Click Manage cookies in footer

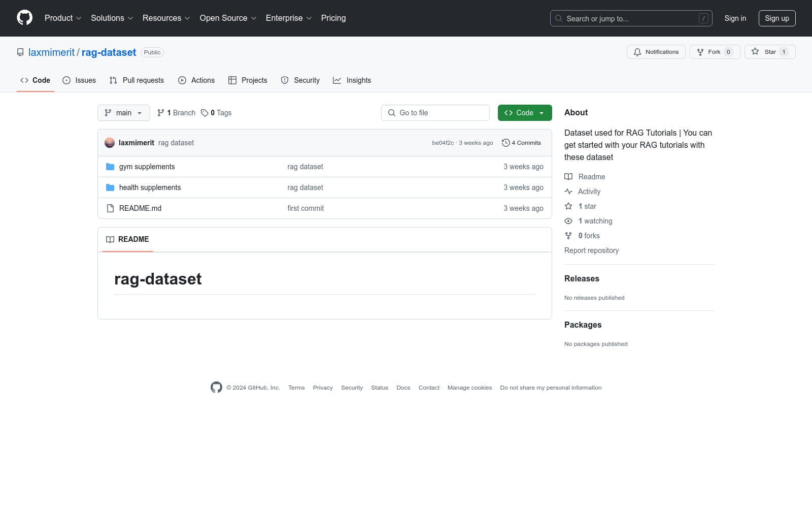pos(469,388)
